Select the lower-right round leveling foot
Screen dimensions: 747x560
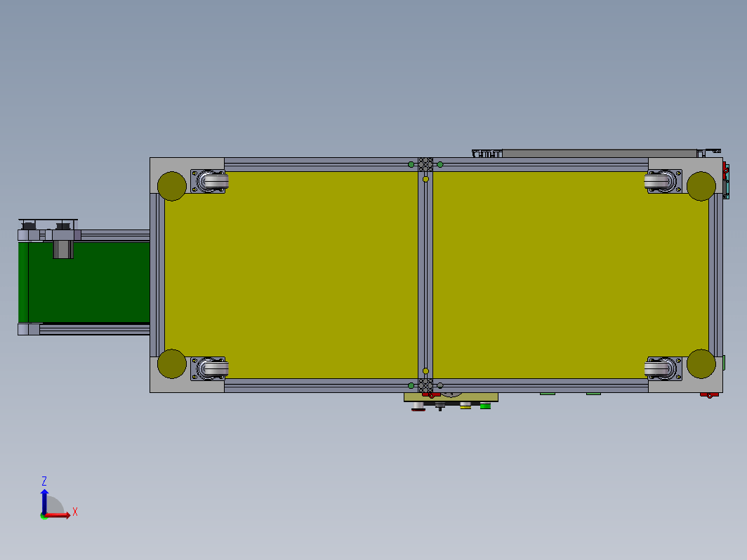(701, 364)
